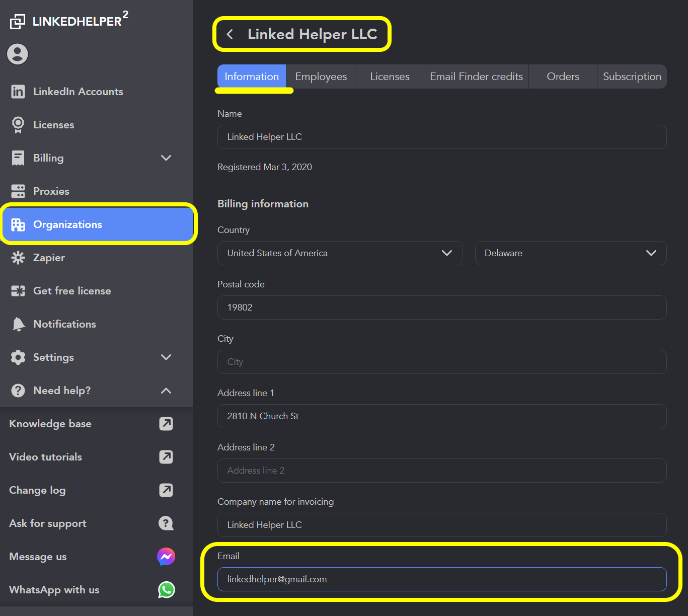This screenshot has height=616, width=688.
Task: Go back using the arrow by Linked Helper LLC
Action: click(x=230, y=34)
